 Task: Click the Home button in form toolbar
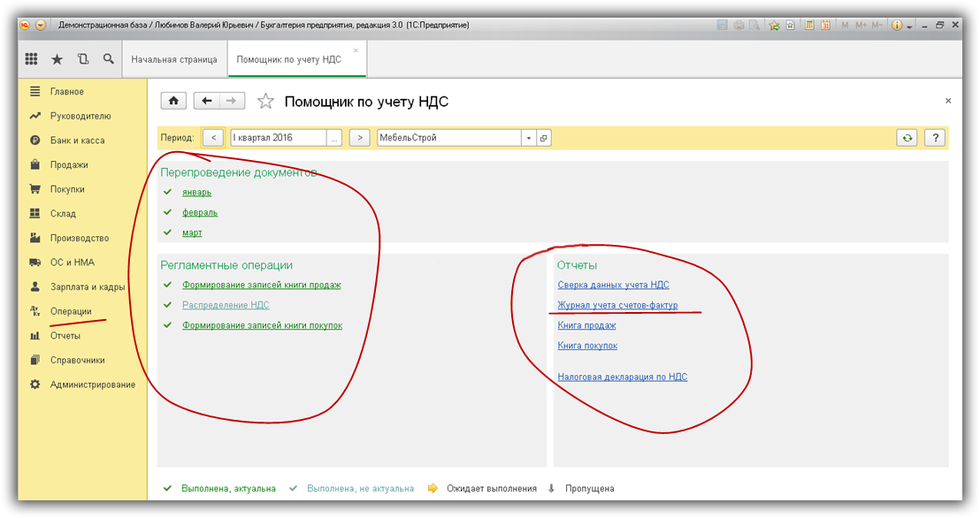pyautogui.click(x=173, y=101)
